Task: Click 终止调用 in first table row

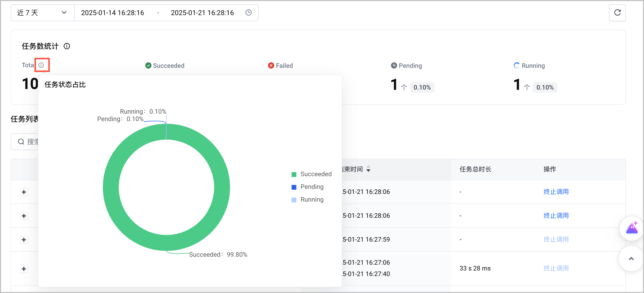Action: pos(556,192)
